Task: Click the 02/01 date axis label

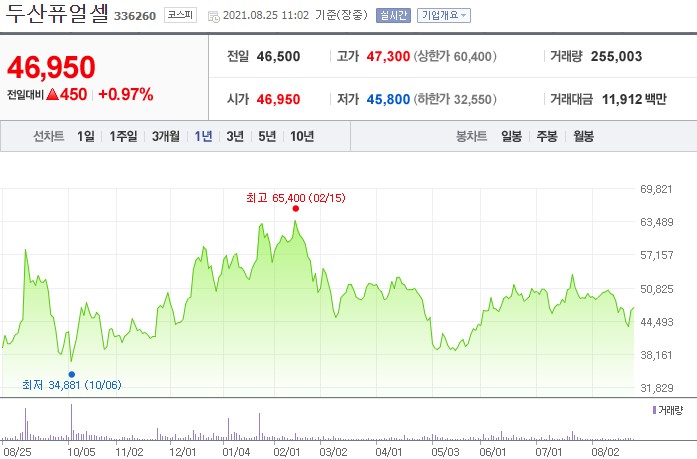Action: [287, 452]
